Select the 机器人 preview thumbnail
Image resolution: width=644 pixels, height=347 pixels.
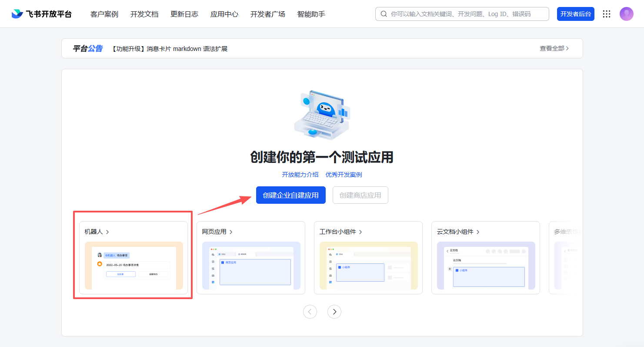coord(133,266)
